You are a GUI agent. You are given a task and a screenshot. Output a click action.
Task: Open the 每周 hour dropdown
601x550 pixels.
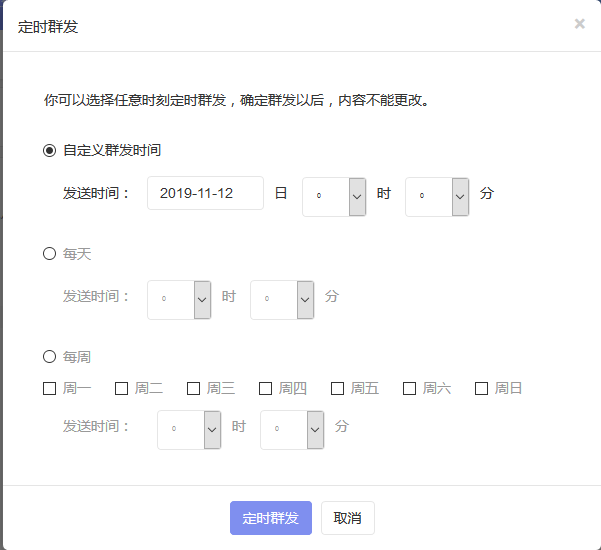(189, 430)
